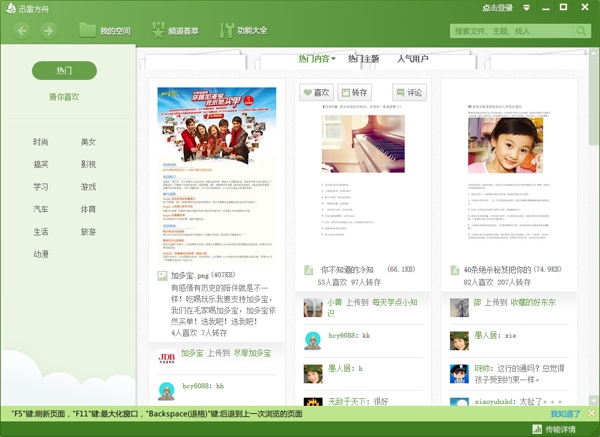
Task: Click avatar beside comment '愚人居: xie'
Action: coord(459,341)
